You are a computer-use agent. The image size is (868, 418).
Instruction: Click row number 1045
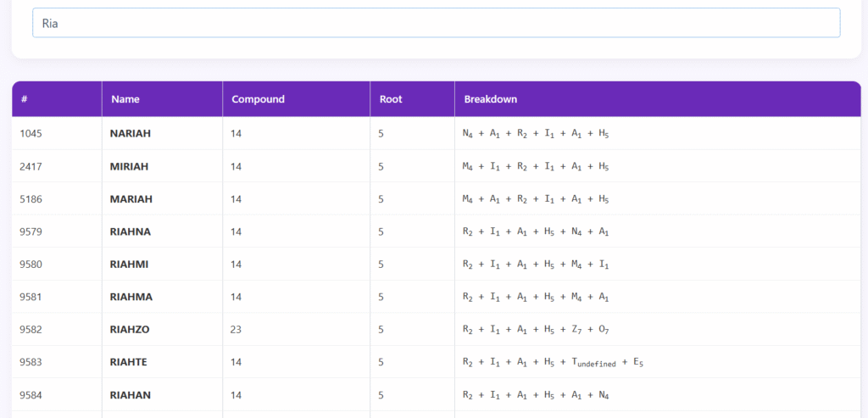tap(31, 134)
